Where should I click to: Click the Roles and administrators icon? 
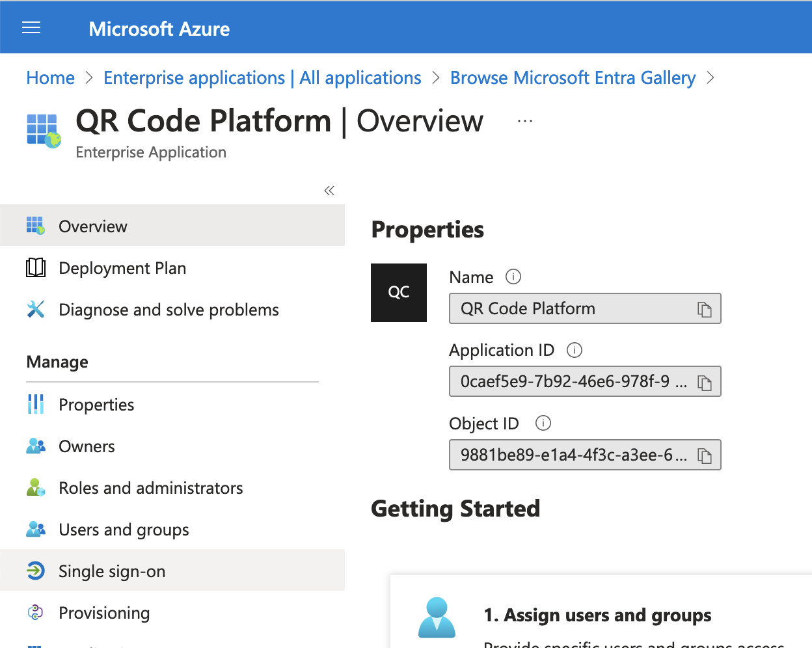[x=36, y=487]
